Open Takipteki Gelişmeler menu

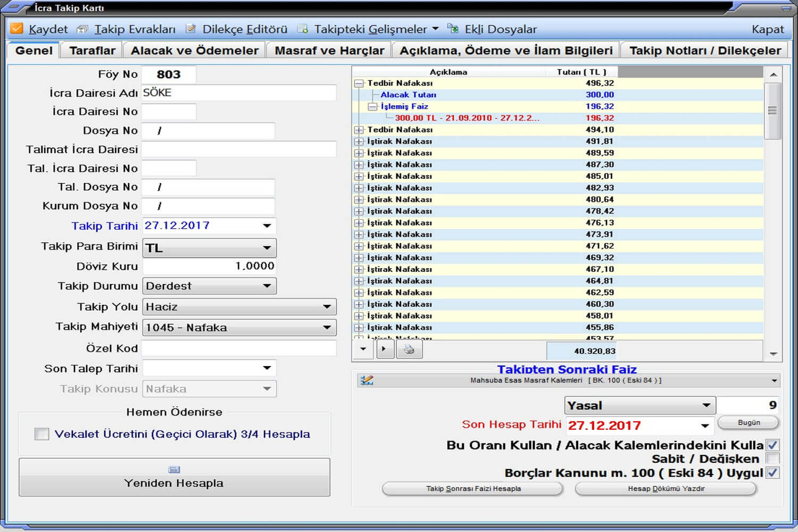pyautogui.click(x=368, y=29)
